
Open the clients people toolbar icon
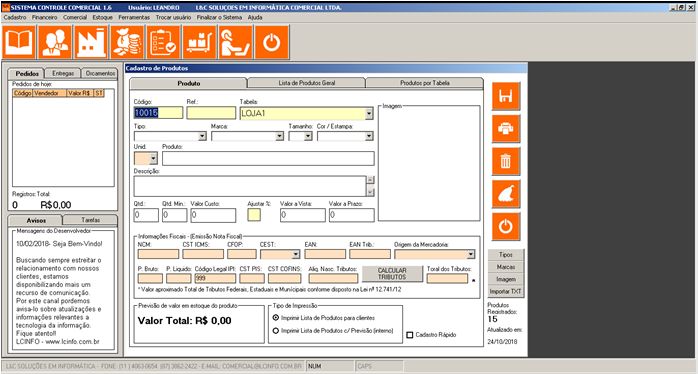pyautogui.click(x=55, y=42)
